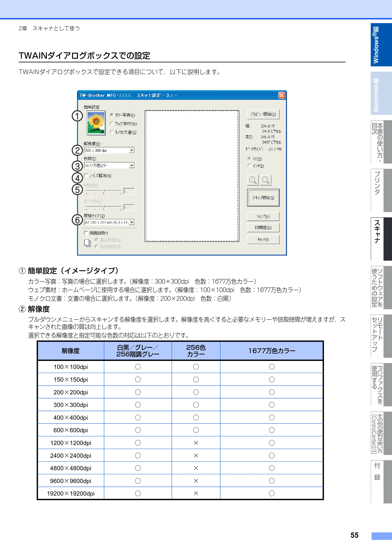
Task: Click the コントラスト contrast slider
Action: [103, 207]
